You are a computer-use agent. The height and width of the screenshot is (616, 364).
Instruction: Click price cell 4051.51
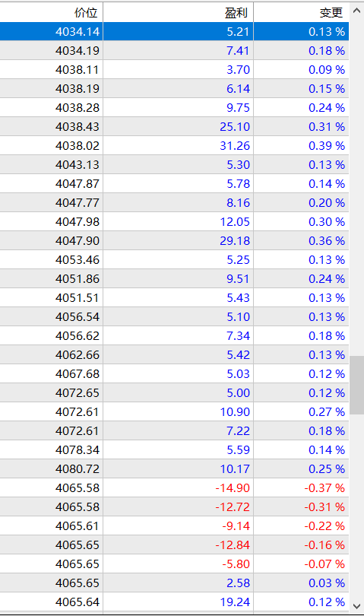click(78, 298)
